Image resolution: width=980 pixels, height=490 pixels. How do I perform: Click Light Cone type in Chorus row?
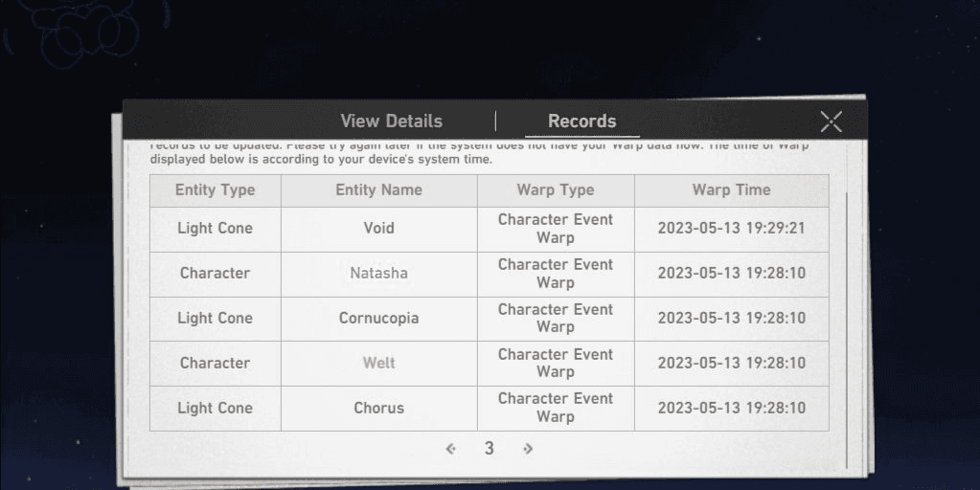[x=215, y=409]
